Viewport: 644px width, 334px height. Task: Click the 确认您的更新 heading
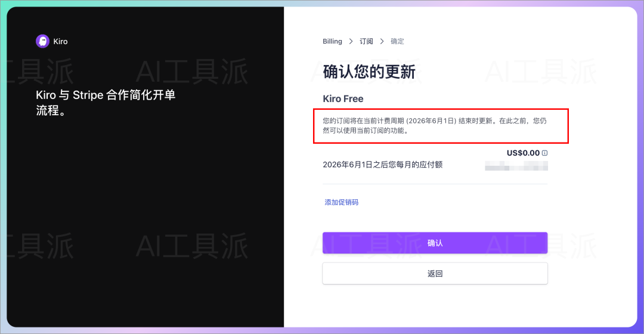click(369, 72)
